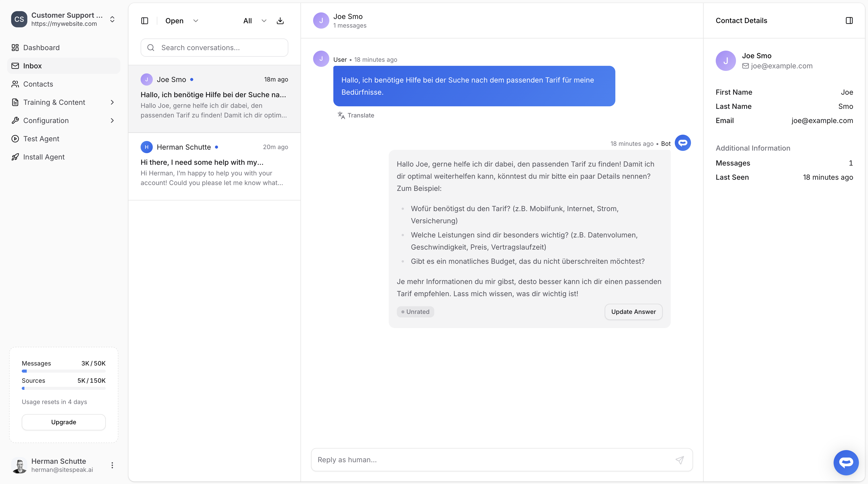Open the Contacts page

(38, 84)
